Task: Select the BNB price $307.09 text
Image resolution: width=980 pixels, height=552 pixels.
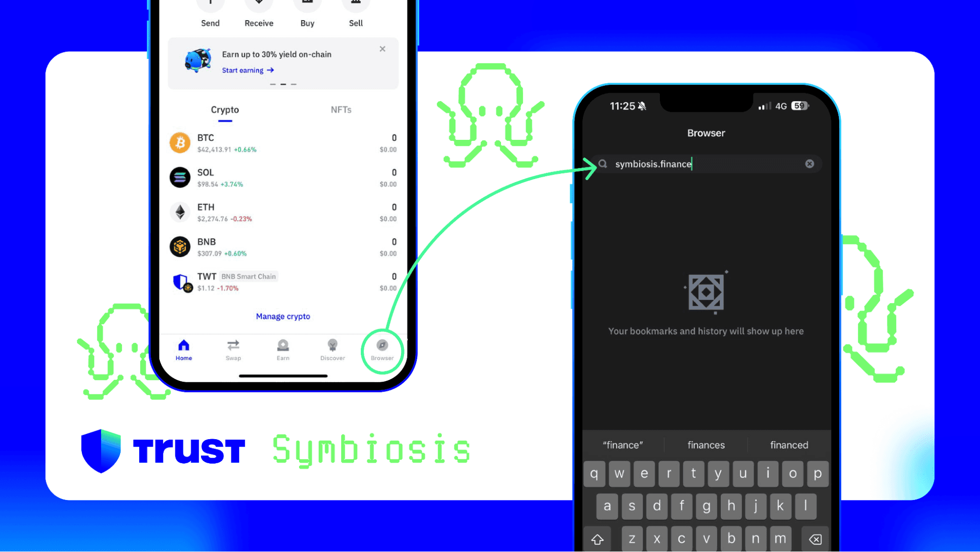Action: 210,254
